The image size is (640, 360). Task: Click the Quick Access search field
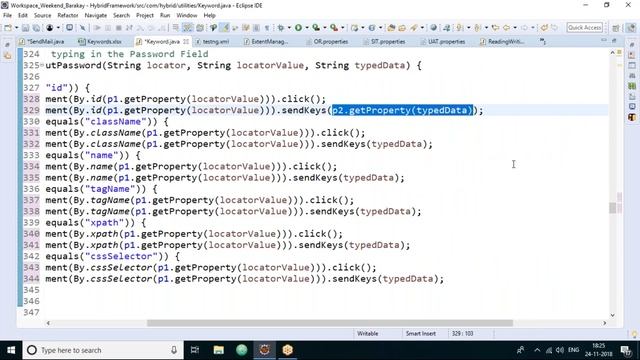pyautogui.click(x=584, y=28)
